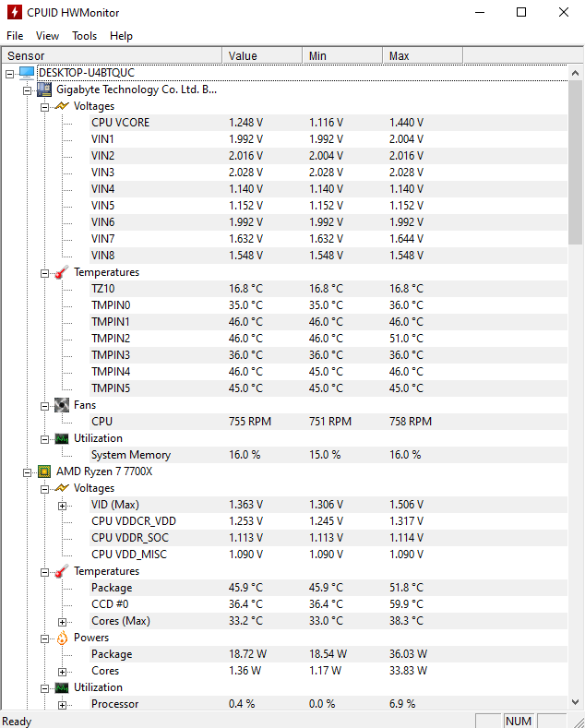Image resolution: width=585 pixels, height=728 pixels.
Task: Click the NUM status bar indicator
Action: [x=519, y=721]
